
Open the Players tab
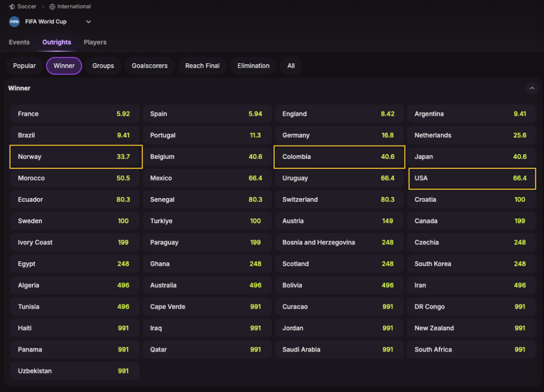95,42
